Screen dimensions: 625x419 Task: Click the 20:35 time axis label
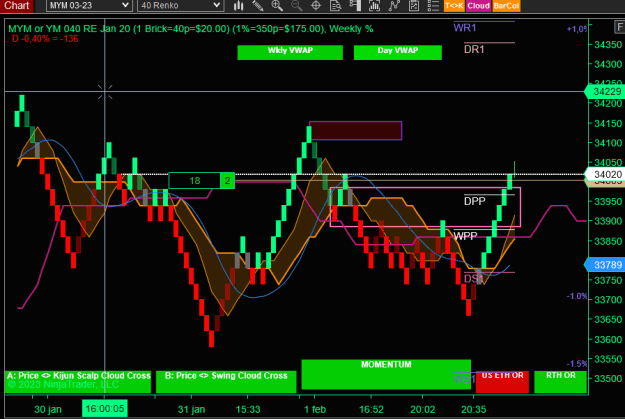click(474, 409)
